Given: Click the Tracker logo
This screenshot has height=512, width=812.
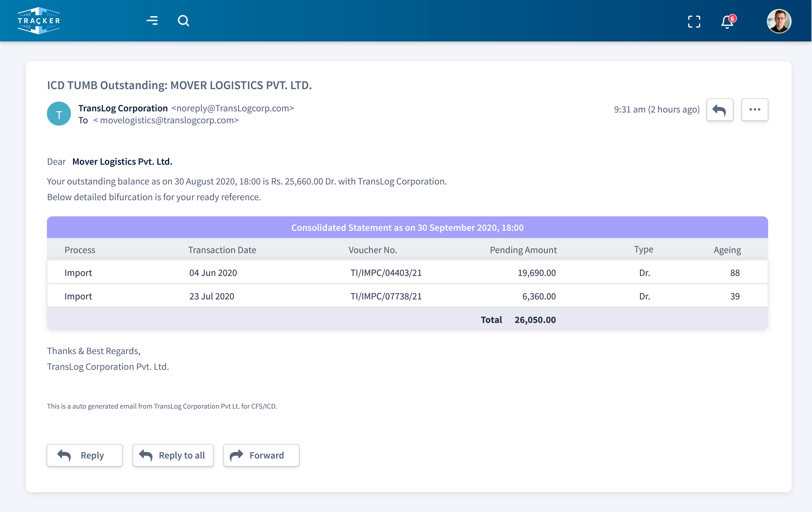Looking at the screenshot, I should tap(39, 21).
